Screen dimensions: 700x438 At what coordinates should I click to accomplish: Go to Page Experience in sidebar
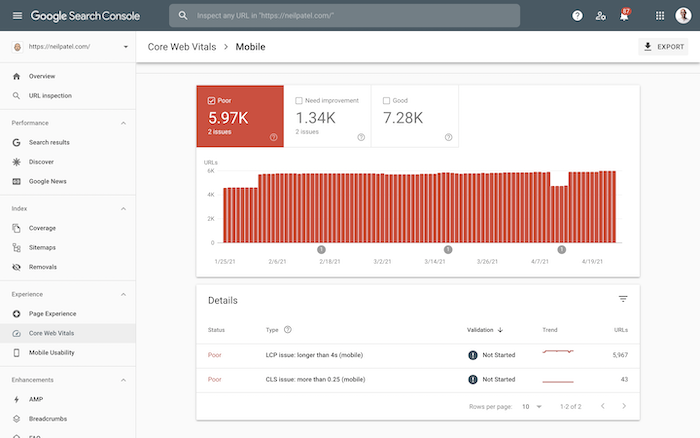point(52,313)
